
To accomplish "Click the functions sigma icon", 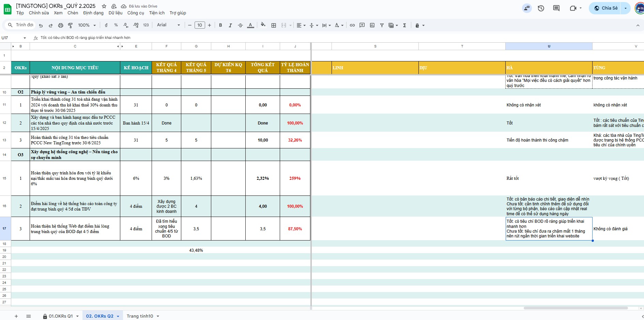I will click(404, 25).
